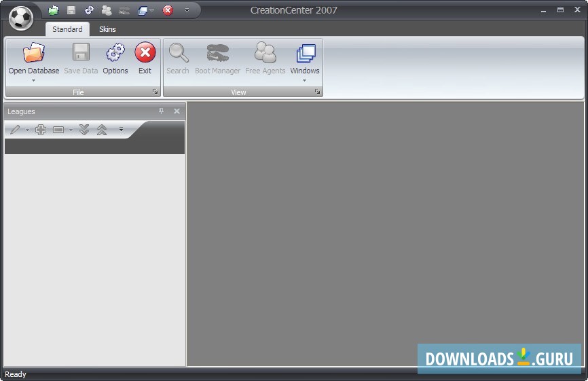Screen dimensions: 588x381
Task: Open the View group dialog launcher
Action: 317,92
